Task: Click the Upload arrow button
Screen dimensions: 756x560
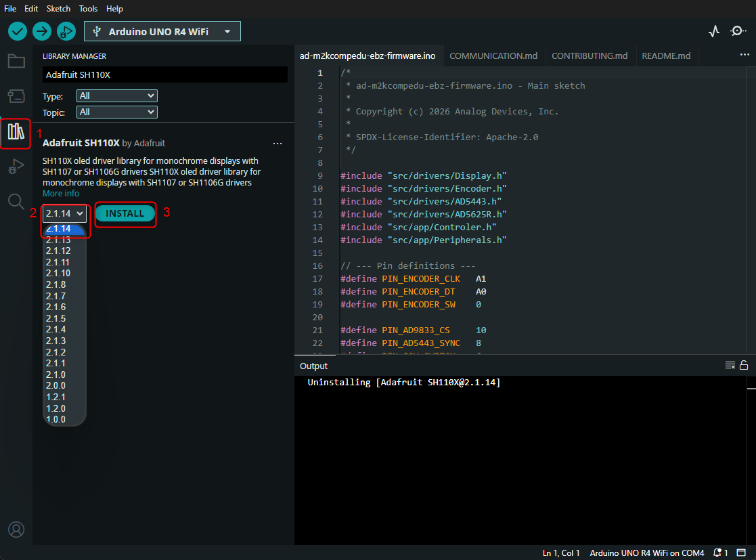Action: pos(42,32)
